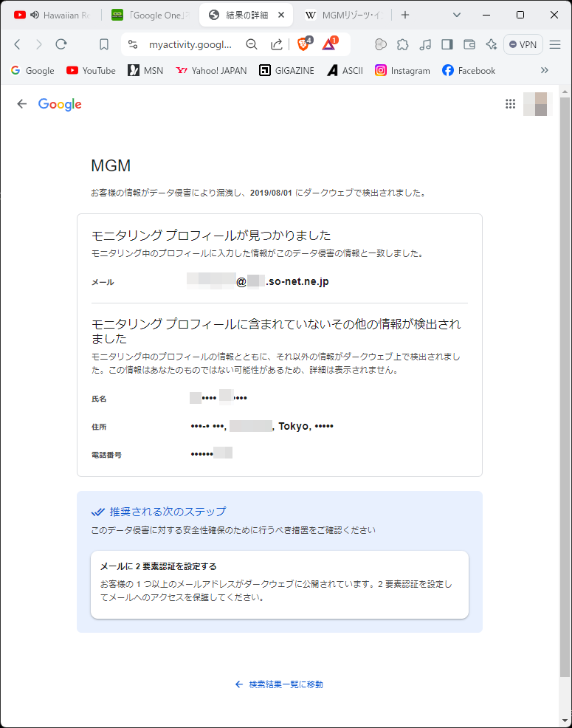Open the browser hamburger main menu
The image size is (572, 728).
click(555, 44)
